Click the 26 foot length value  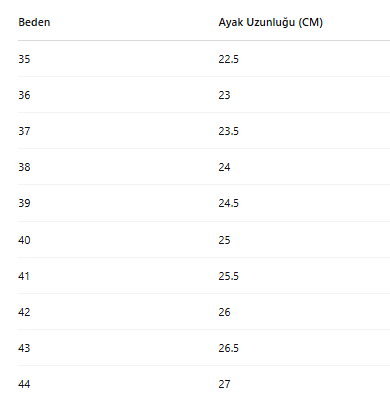[x=224, y=312]
